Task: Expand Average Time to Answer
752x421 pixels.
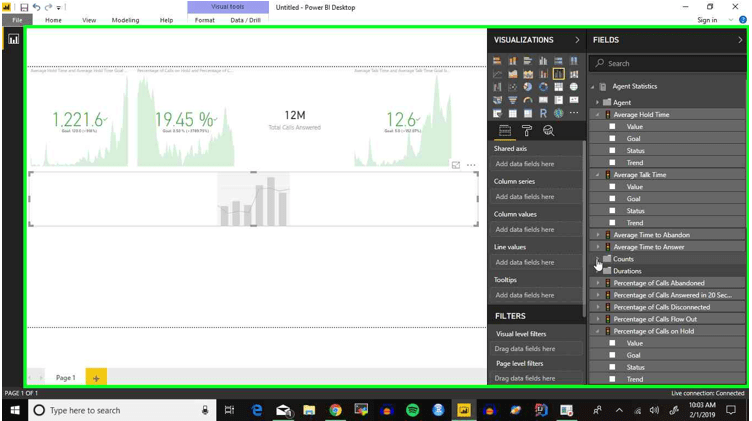Action: [598, 247]
